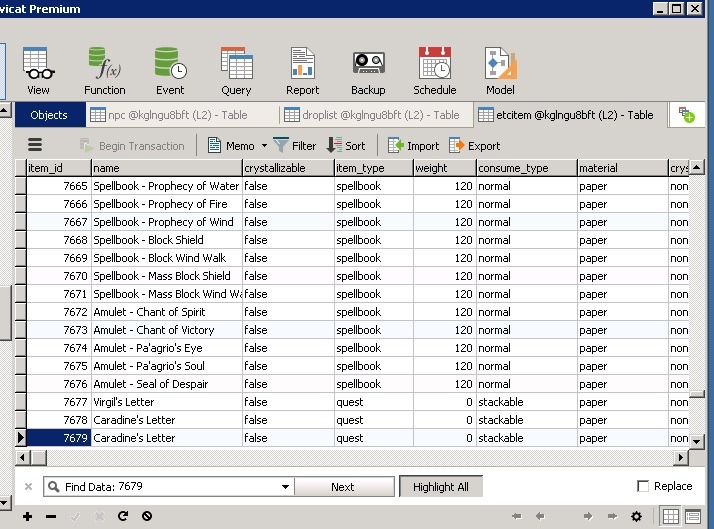Click the Export button

[x=474, y=146]
